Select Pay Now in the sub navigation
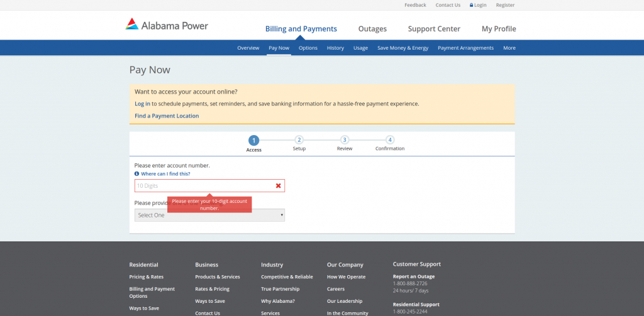The width and height of the screenshot is (644, 316). [x=279, y=48]
